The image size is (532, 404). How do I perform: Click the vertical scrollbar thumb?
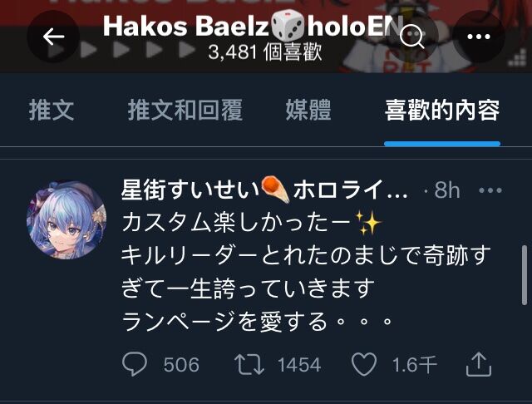point(525,275)
